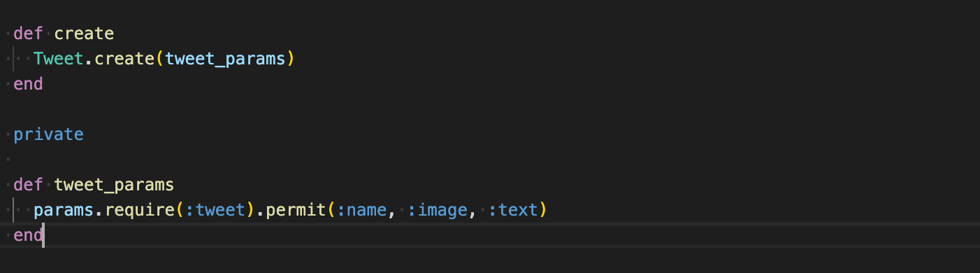The image size is (980, 273).
Task: Click the empty line below private
Action: click(489, 160)
